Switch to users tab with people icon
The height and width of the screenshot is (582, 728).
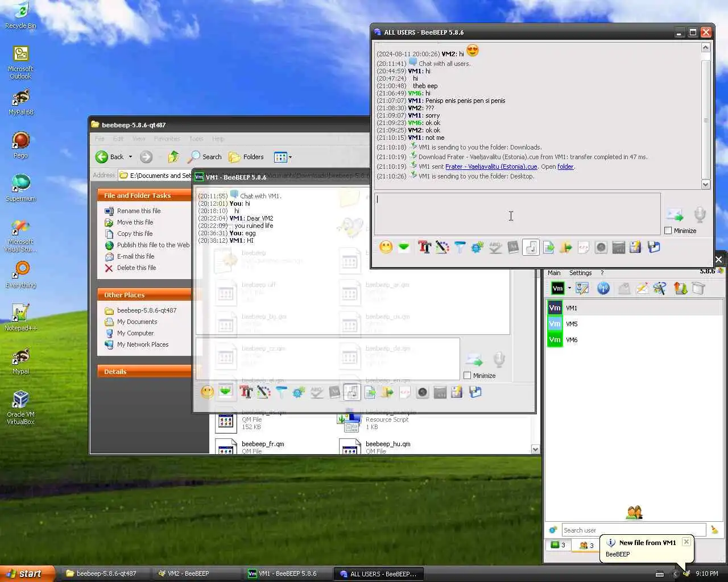point(586,545)
